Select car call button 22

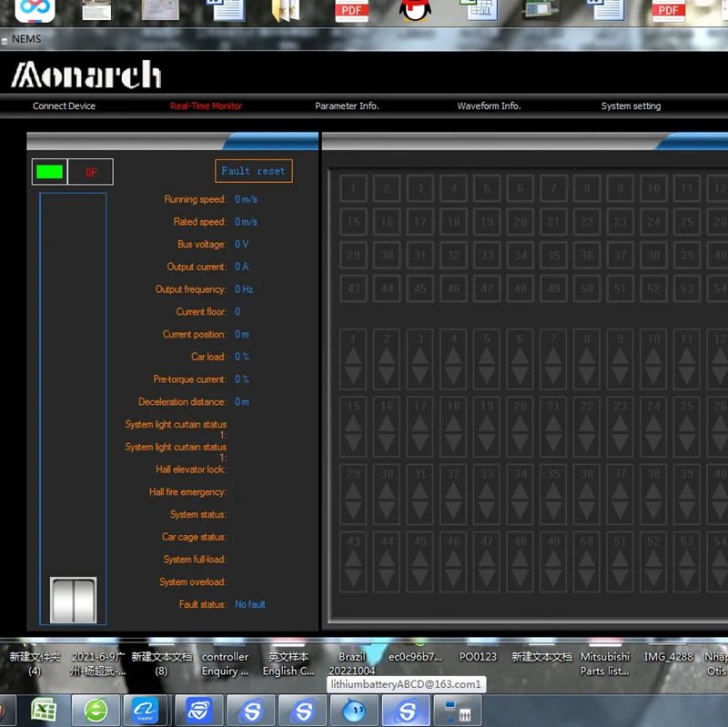tap(587, 221)
